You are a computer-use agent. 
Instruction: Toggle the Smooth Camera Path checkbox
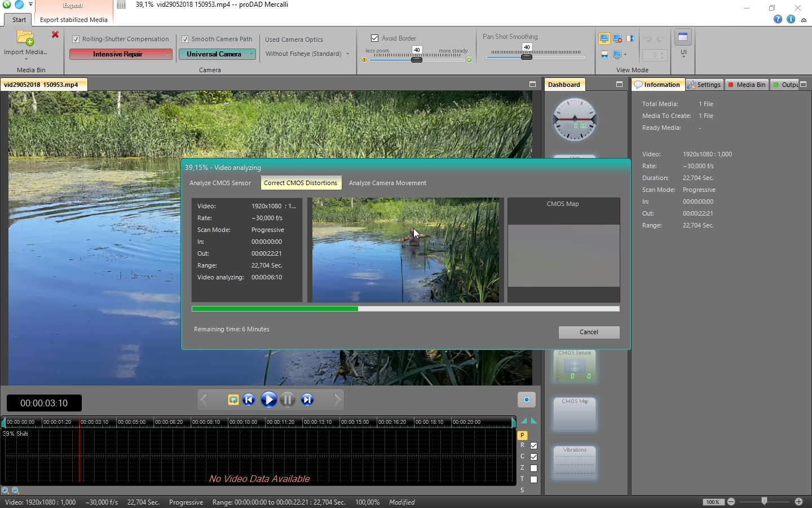point(185,40)
